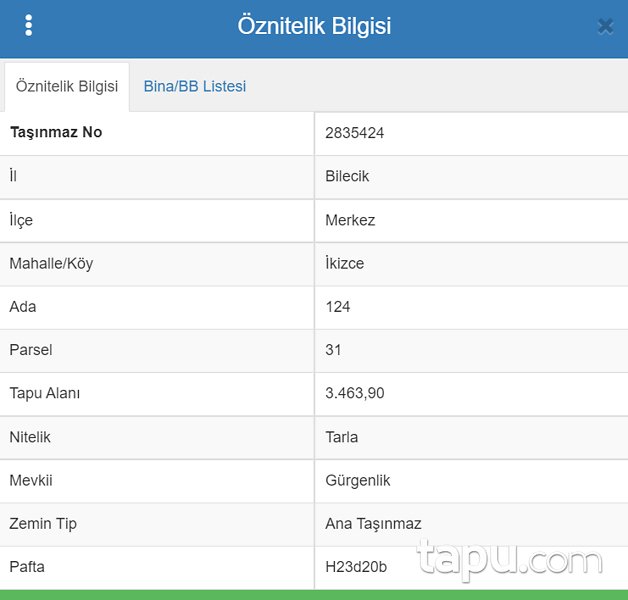Image resolution: width=628 pixels, height=600 pixels.
Task: Select the Parsel value 31
Action: [x=333, y=350]
